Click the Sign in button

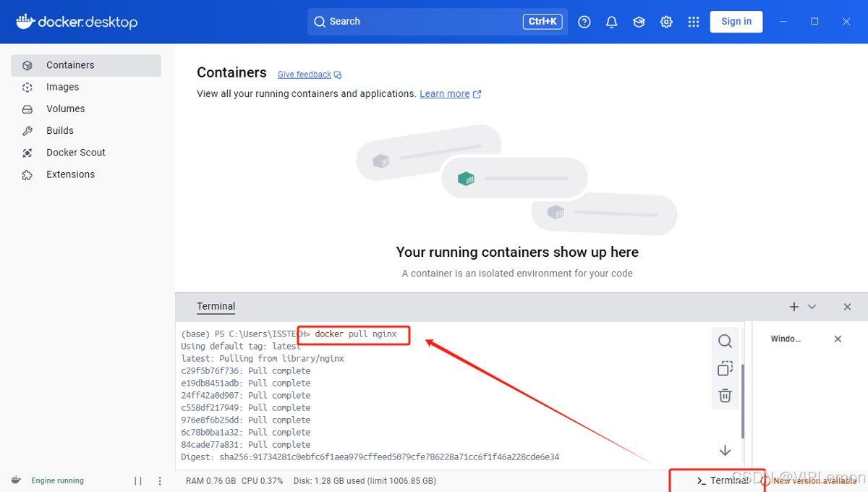coord(736,22)
